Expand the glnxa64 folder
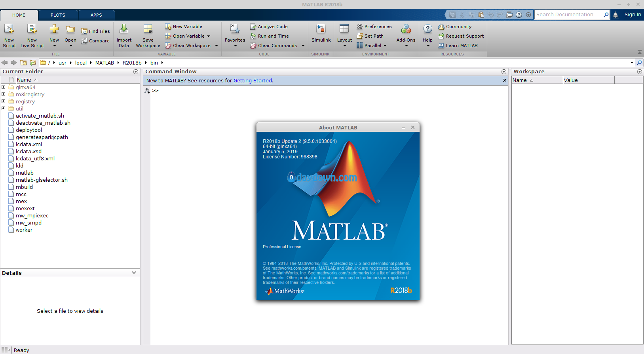The width and height of the screenshot is (644, 354). tap(4, 87)
